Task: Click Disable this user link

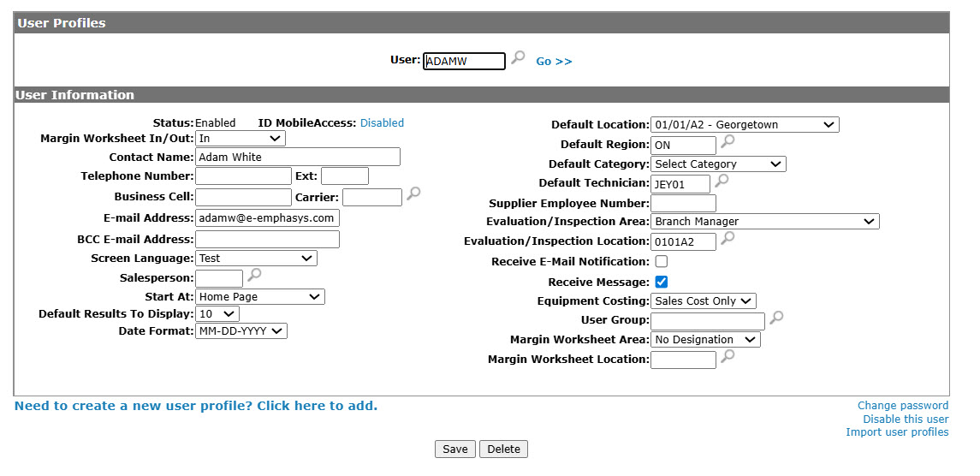Action: (906, 419)
